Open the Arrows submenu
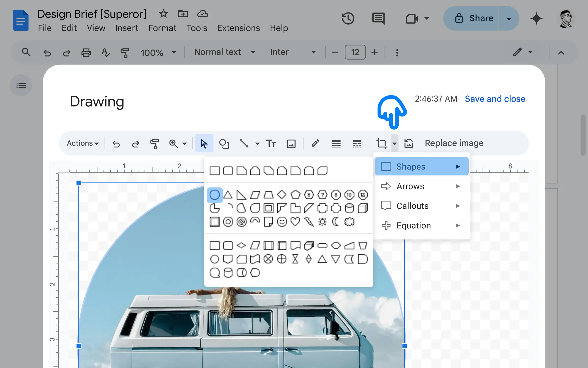Image resolution: width=588 pixels, height=368 pixels. (x=422, y=186)
